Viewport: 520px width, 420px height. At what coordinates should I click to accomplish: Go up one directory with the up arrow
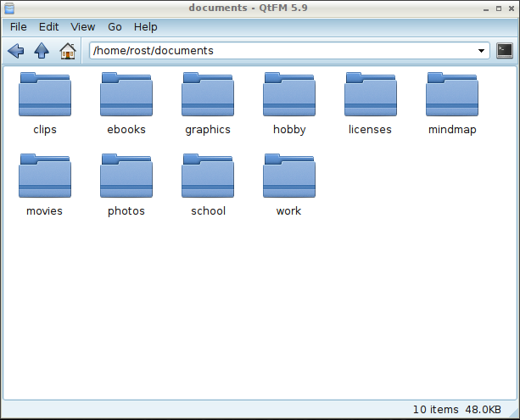click(42, 51)
